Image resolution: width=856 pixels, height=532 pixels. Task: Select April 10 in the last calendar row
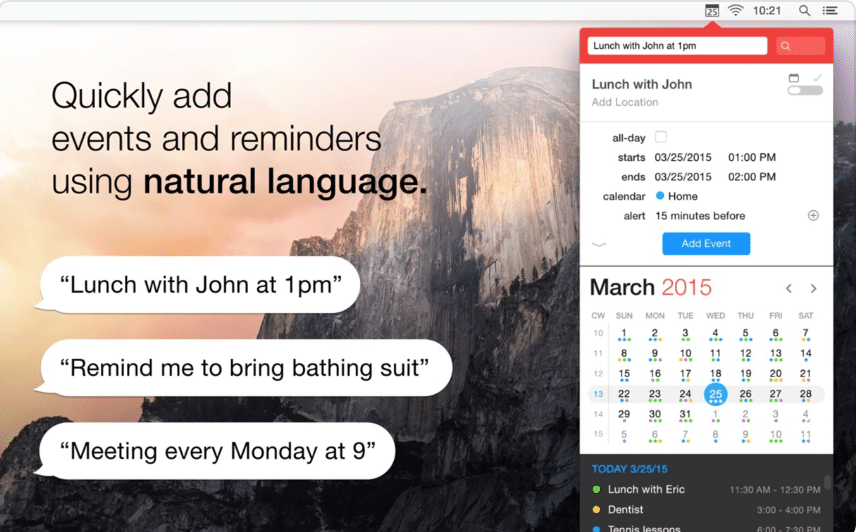click(775, 435)
